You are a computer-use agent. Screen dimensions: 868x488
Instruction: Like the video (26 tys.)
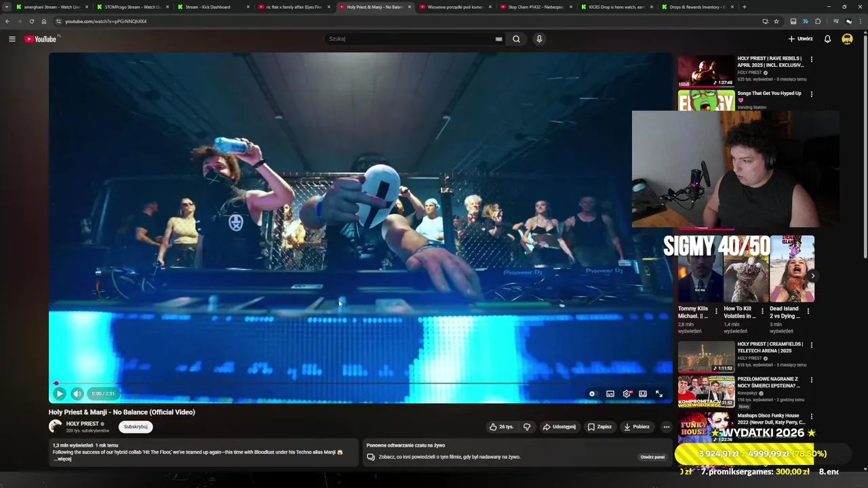pos(501,427)
